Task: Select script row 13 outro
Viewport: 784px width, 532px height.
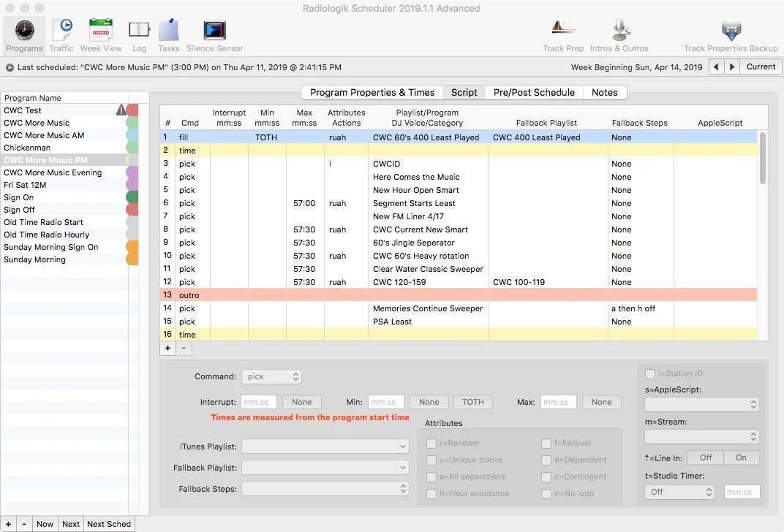Action: [459, 295]
